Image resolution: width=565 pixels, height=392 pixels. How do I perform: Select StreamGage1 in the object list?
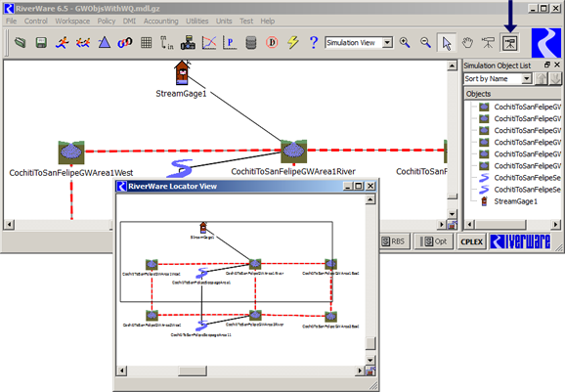coord(515,201)
